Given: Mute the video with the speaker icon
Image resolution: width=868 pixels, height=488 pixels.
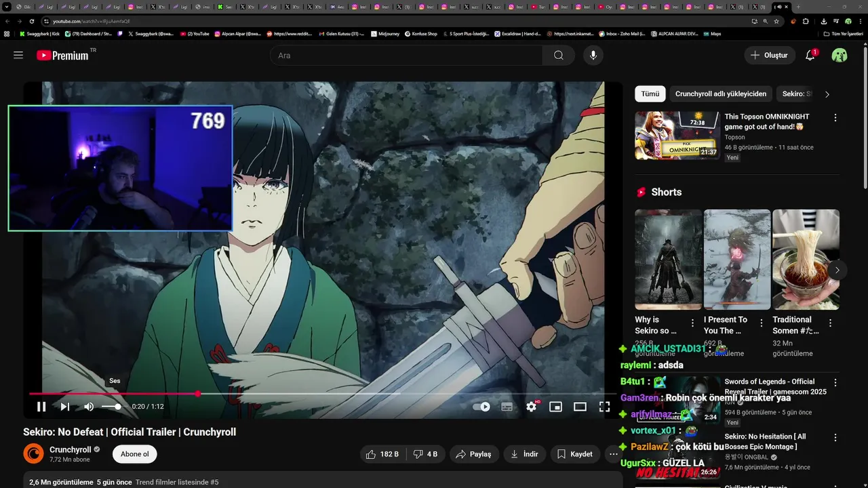Looking at the screenshot, I should 89,407.
